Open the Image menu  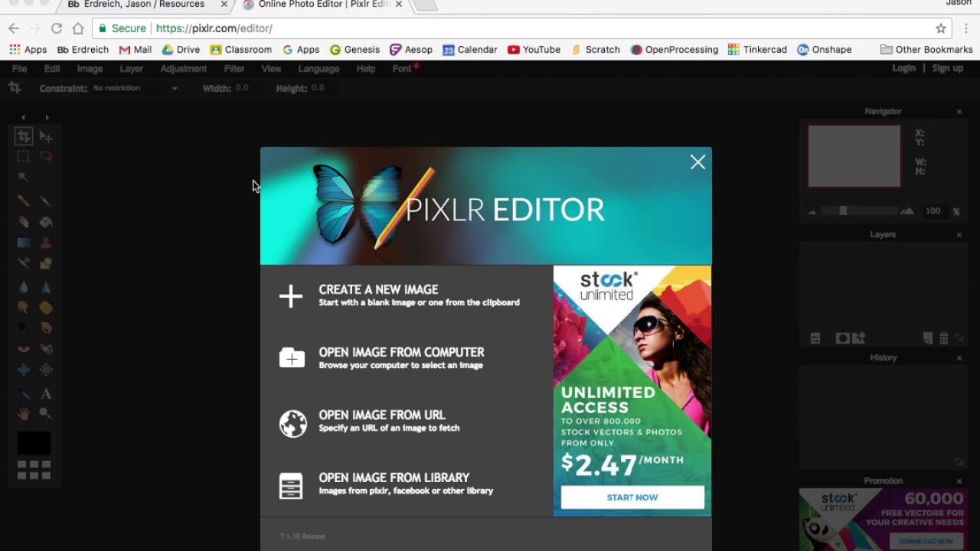(90, 68)
